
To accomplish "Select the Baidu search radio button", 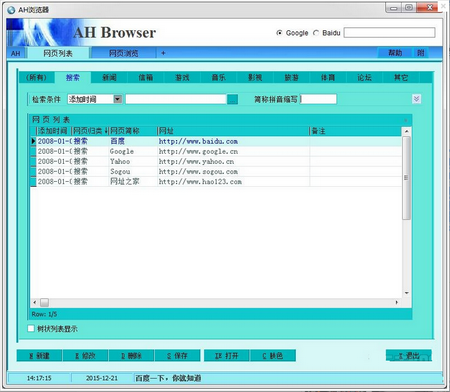I will click(316, 33).
